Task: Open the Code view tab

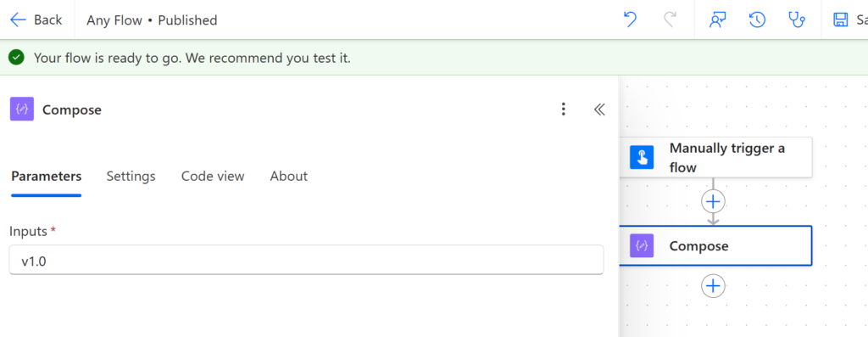Action: [x=213, y=177]
